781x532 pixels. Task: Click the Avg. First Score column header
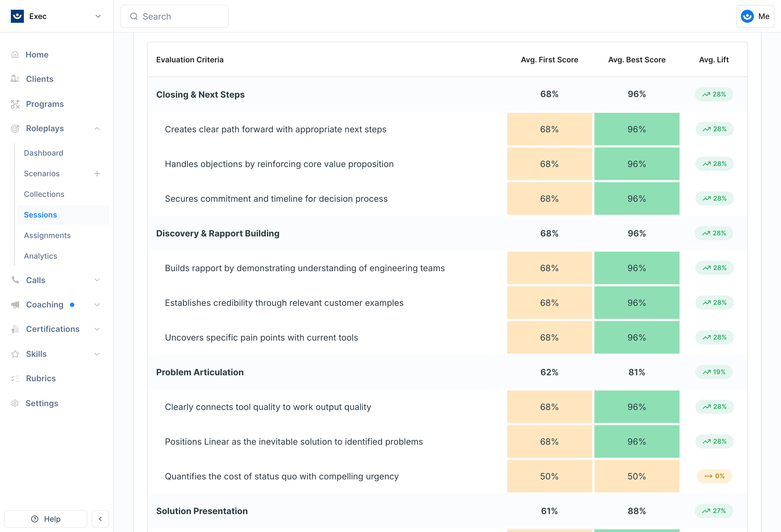point(549,59)
